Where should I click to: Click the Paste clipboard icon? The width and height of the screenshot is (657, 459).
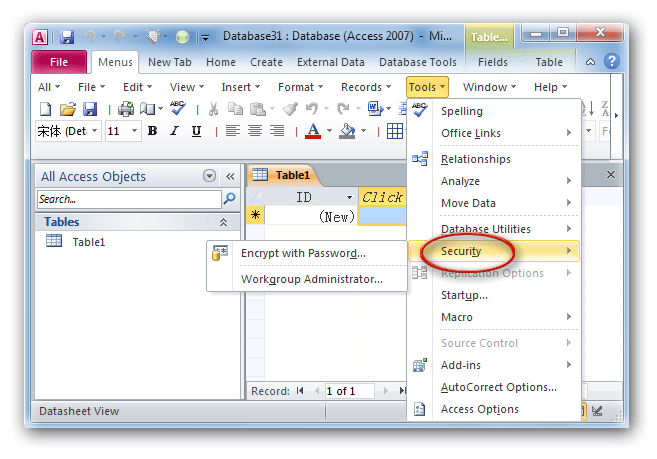coord(258,109)
